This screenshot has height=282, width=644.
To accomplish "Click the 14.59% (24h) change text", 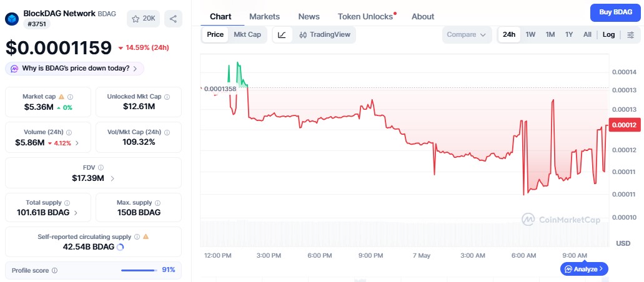I will [147, 47].
